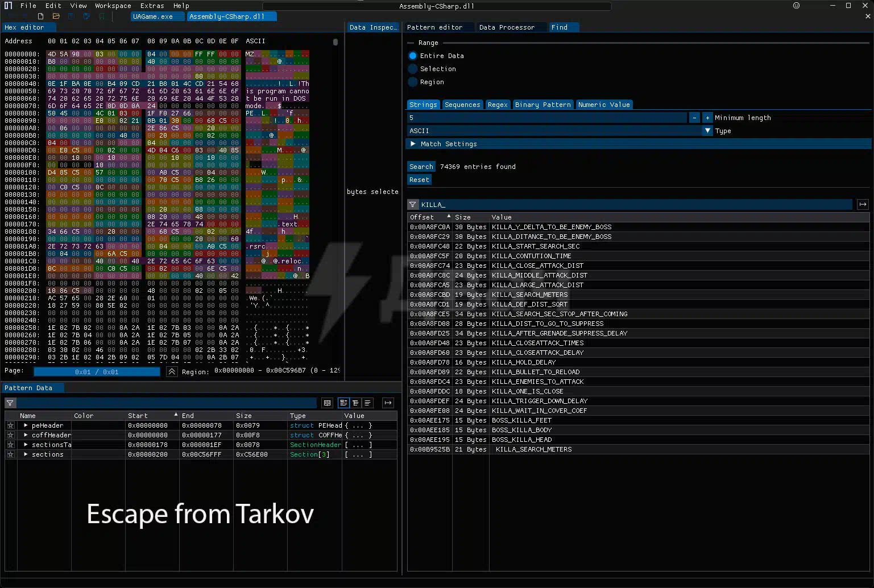Switch to the Binary Pattern tab
This screenshot has width=874, height=588.
coord(542,105)
